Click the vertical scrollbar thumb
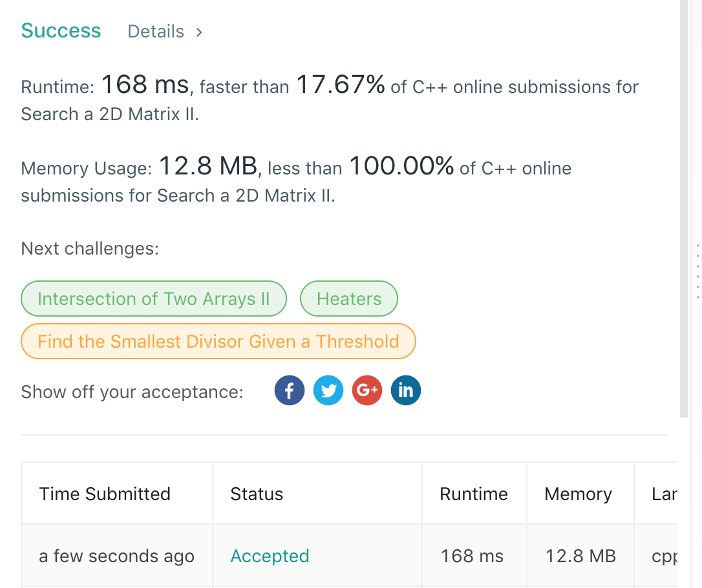 pos(685,207)
